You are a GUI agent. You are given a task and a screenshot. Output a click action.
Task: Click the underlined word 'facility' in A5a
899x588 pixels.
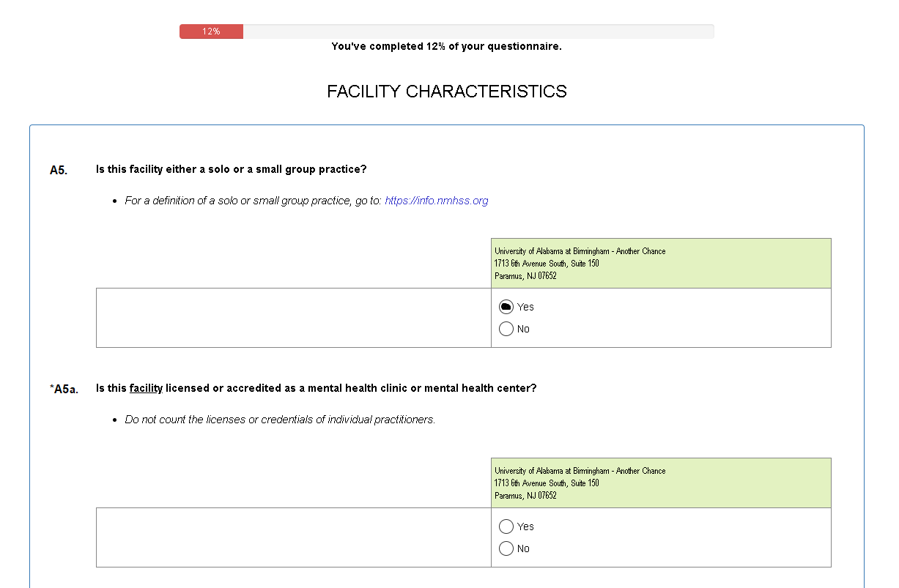click(x=146, y=388)
